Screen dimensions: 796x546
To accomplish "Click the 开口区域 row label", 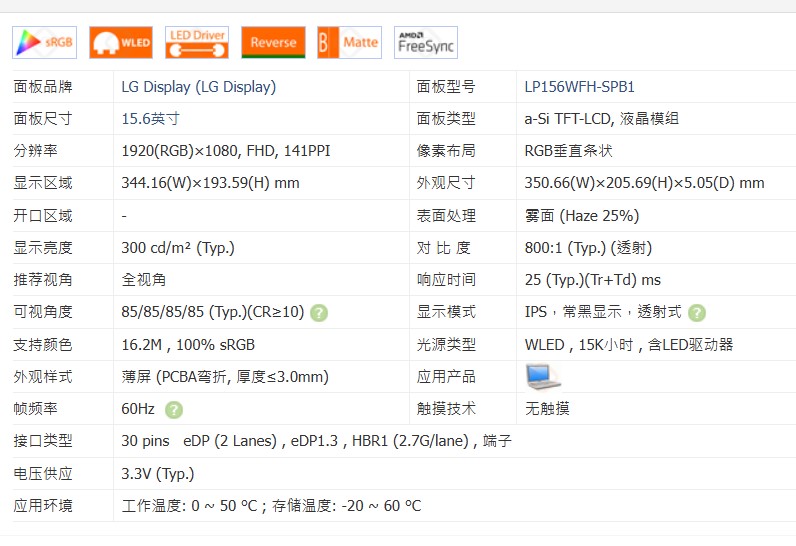I will [43, 216].
